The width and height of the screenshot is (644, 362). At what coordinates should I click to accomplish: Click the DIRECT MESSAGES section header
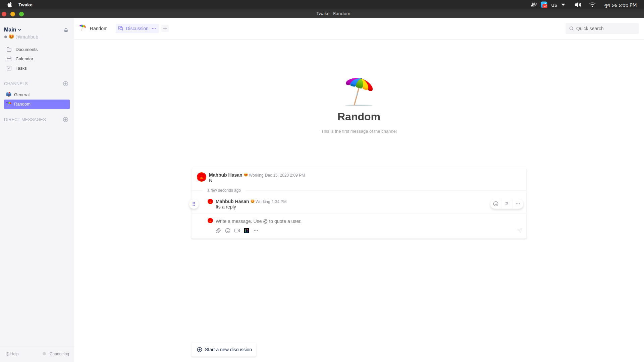25,120
